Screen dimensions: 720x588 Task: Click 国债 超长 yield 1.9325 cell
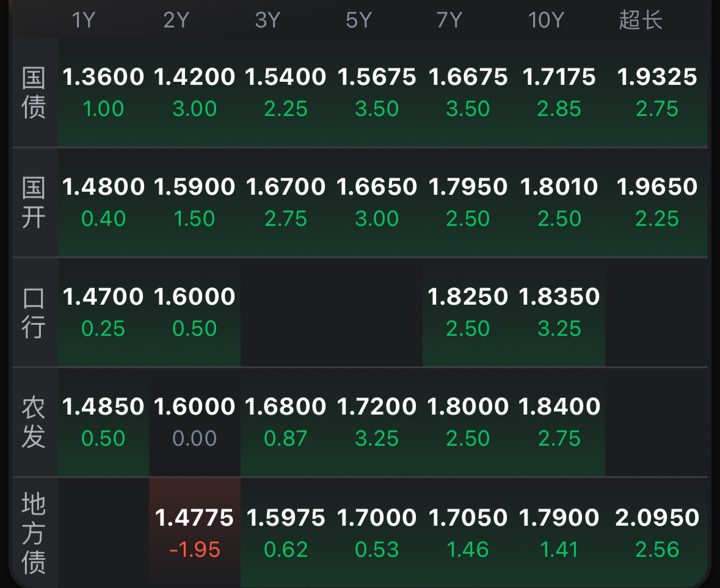point(656,93)
